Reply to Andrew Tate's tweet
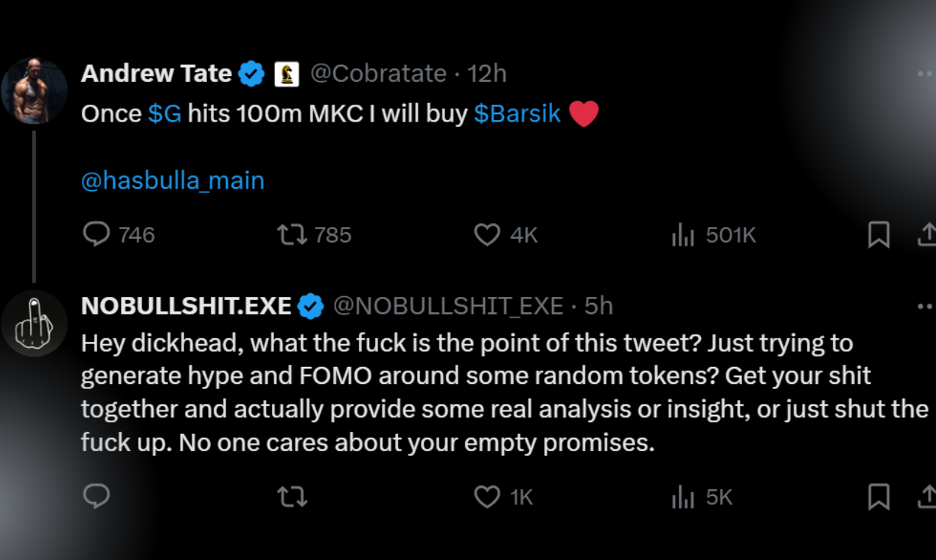The height and width of the screenshot is (560, 936). (x=97, y=234)
